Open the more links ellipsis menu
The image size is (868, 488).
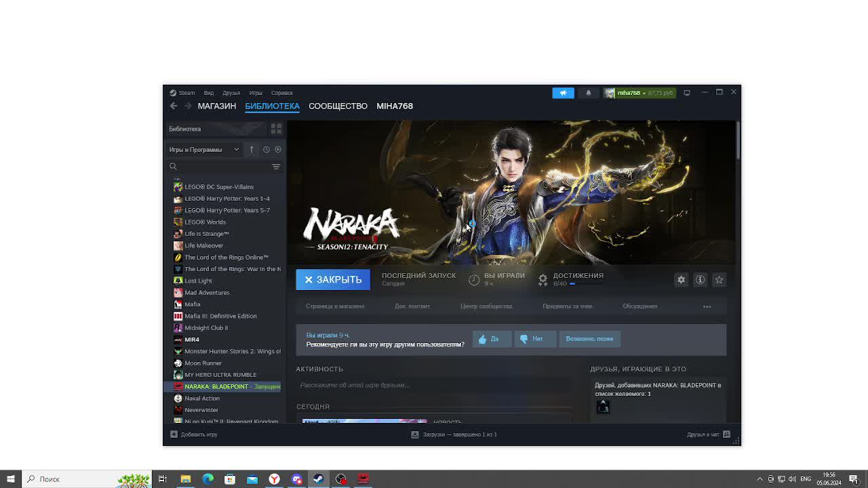[707, 306]
